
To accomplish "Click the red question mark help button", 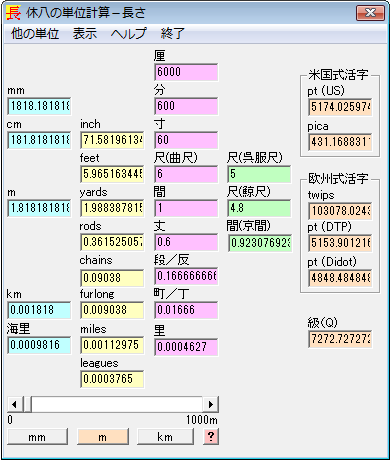I will (211, 436).
